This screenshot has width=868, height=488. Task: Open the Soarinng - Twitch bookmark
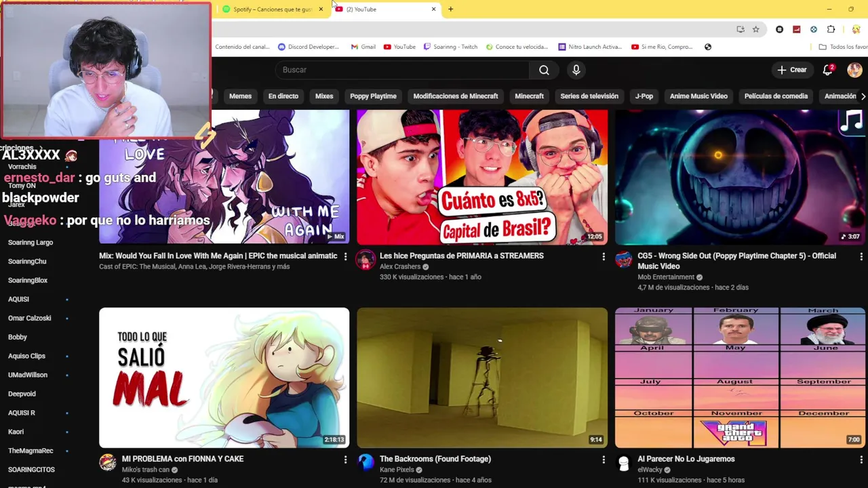coord(450,47)
